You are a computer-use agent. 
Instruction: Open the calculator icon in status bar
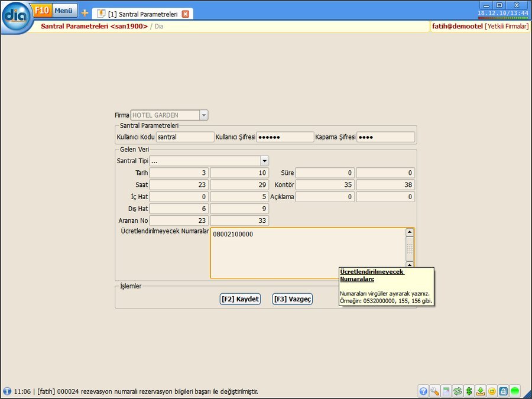(x=446, y=391)
